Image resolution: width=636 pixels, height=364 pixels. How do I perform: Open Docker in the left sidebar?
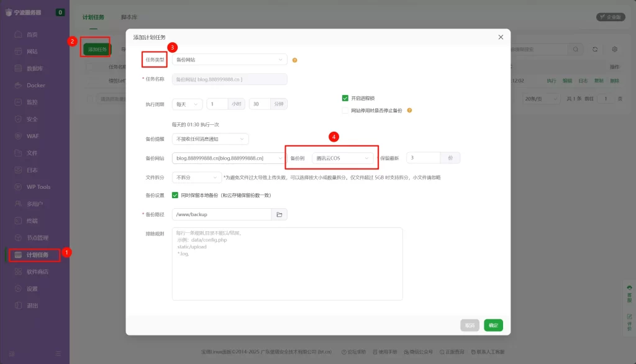coord(35,85)
